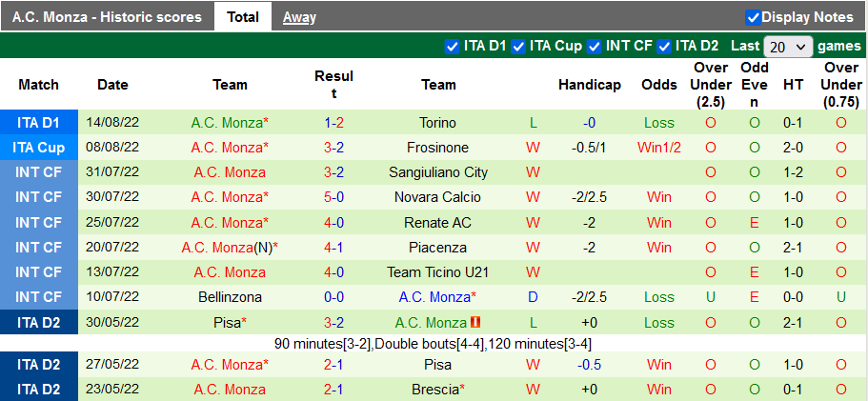Click the ITA Cup league label on 08/08/22
The height and width of the screenshot is (401, 868).
[38, 148]
